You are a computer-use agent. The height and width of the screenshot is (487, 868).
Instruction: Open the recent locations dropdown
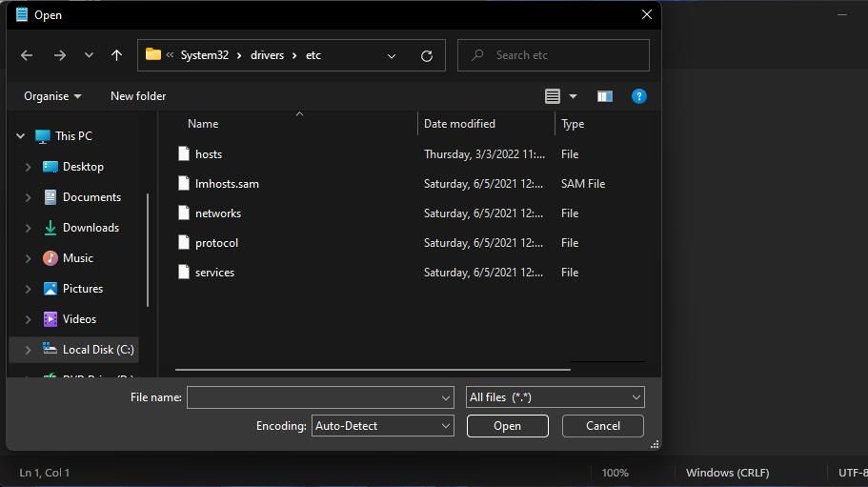[x=89, y=55]
